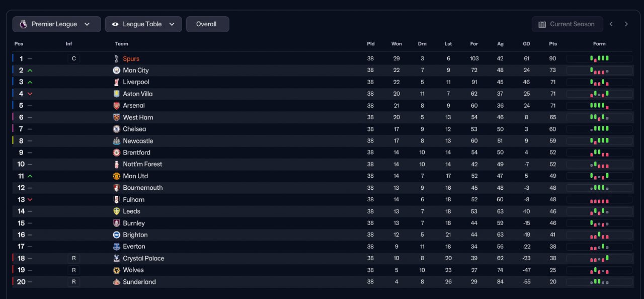Viewport: 644px width, 299px height.
Task: Sort the table by Pts column
Action: (x=553, y=44)
